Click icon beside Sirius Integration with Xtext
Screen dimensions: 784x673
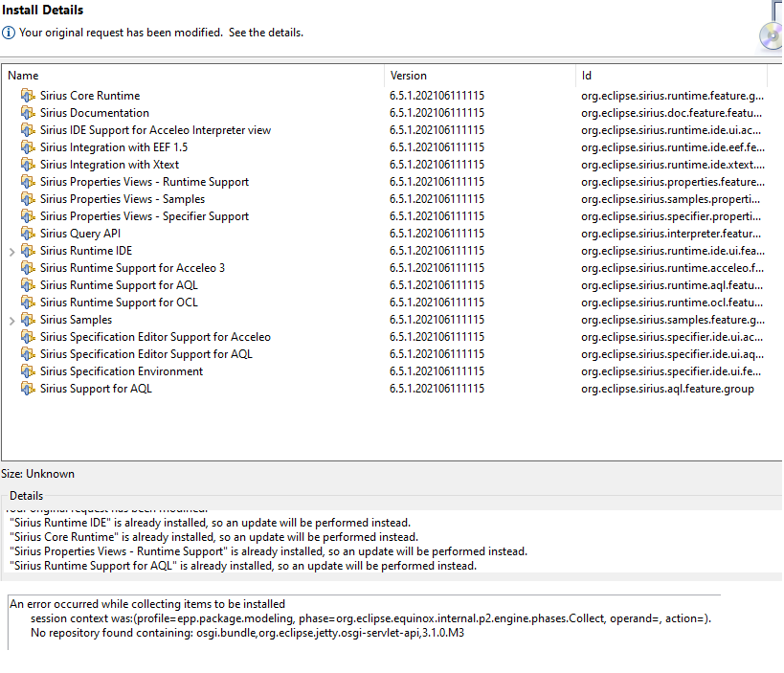(x=28, y=164)
